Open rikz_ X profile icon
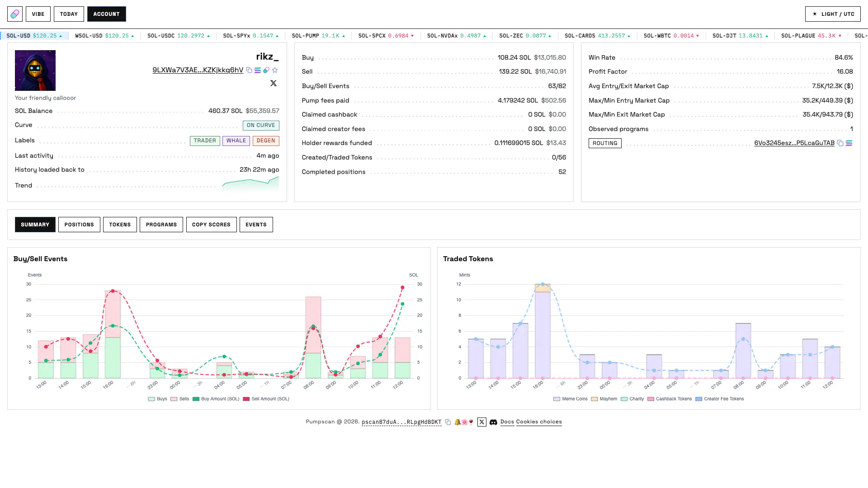 pos(274,83)
